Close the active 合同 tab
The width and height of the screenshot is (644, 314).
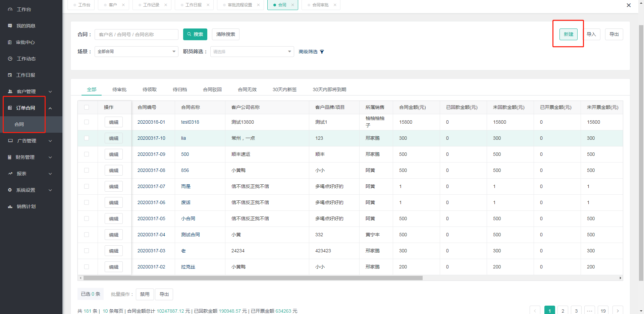pyautogui.click(x=292, y=5)
